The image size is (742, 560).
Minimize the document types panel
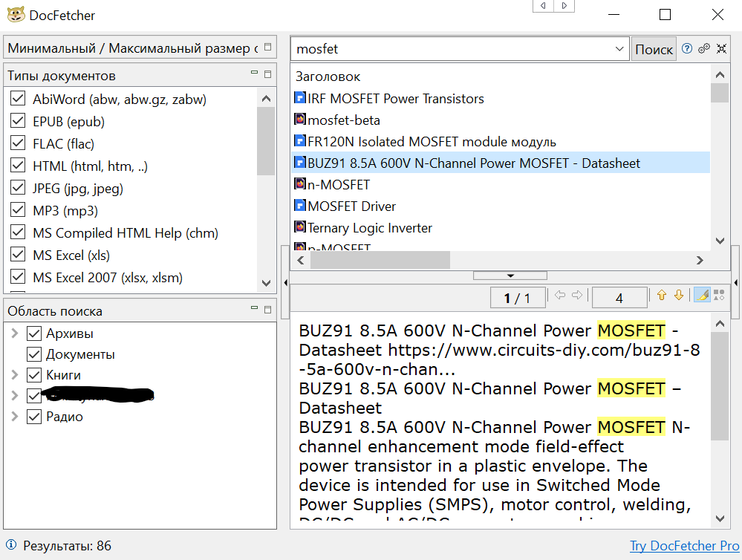(254, 73)
